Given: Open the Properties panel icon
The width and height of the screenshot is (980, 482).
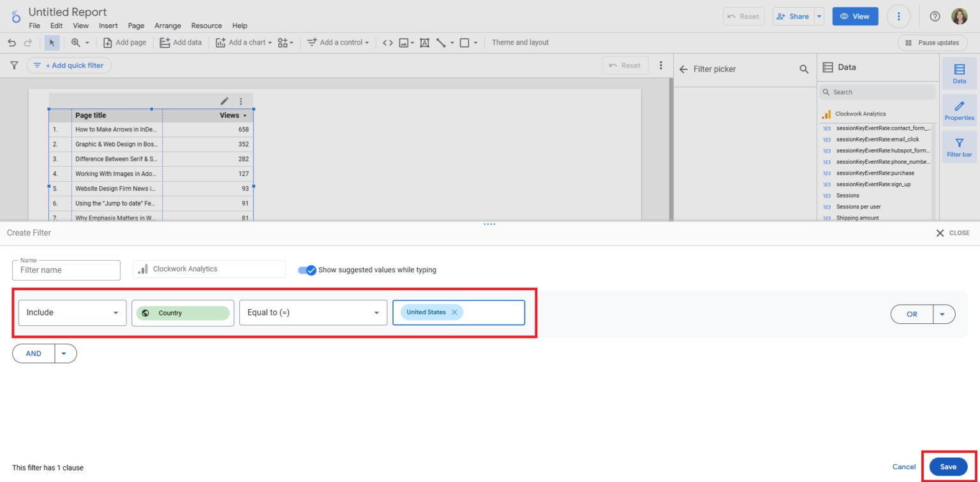Looking at the screenshot, I should pos(960,110).
